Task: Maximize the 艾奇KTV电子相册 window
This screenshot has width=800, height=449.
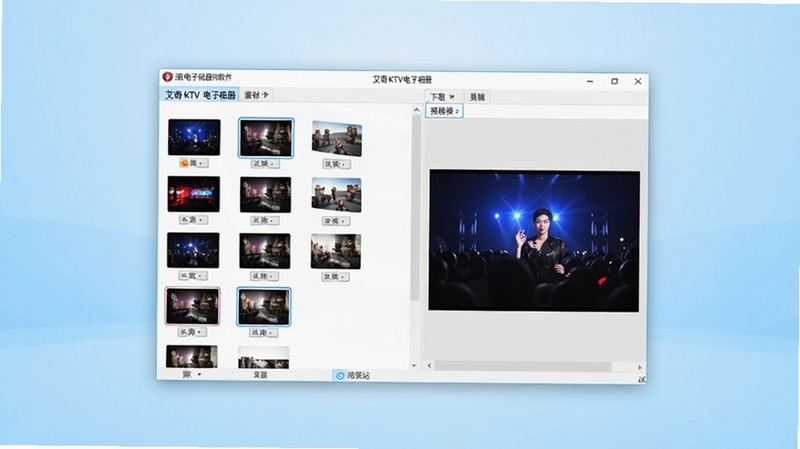Action: 614,81
